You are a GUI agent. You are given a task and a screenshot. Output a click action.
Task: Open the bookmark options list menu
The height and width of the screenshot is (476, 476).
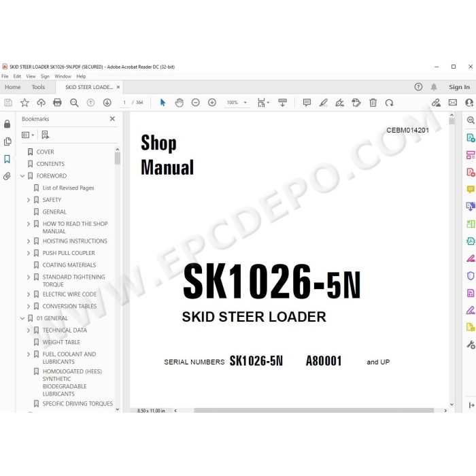[x=28, y=135]
